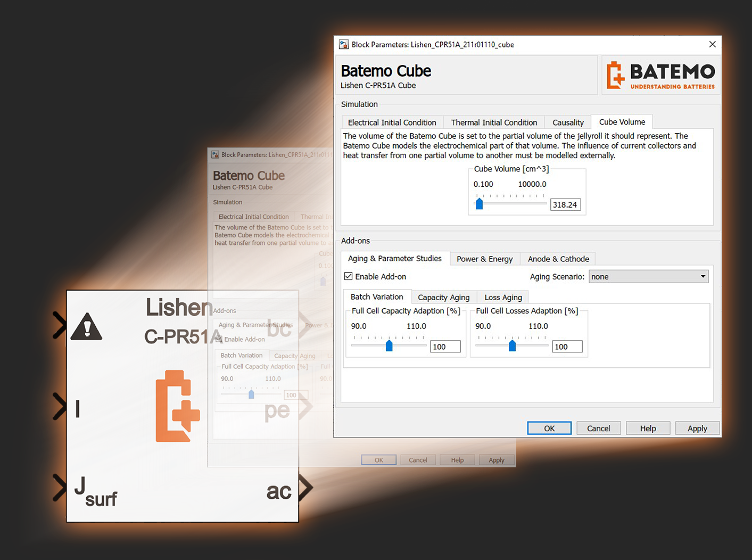Click the Simulink icon in dialog title bar
752x560 pixels.
[344, 45]
